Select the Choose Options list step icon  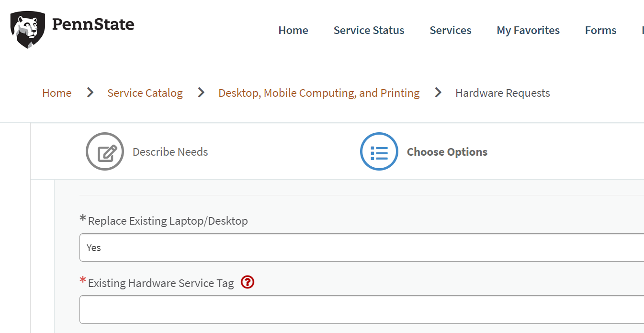tap(379, 151)
